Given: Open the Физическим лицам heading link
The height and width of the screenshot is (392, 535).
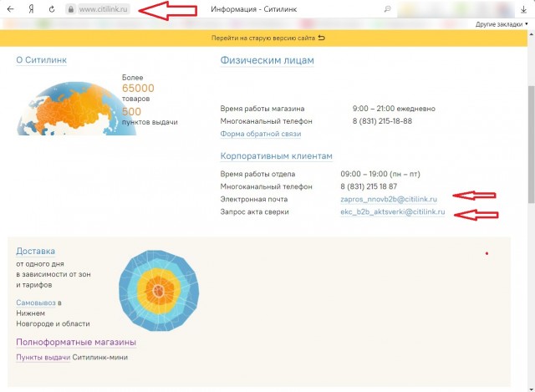Looking at the screenshot, I should click(x=267, y=60).
